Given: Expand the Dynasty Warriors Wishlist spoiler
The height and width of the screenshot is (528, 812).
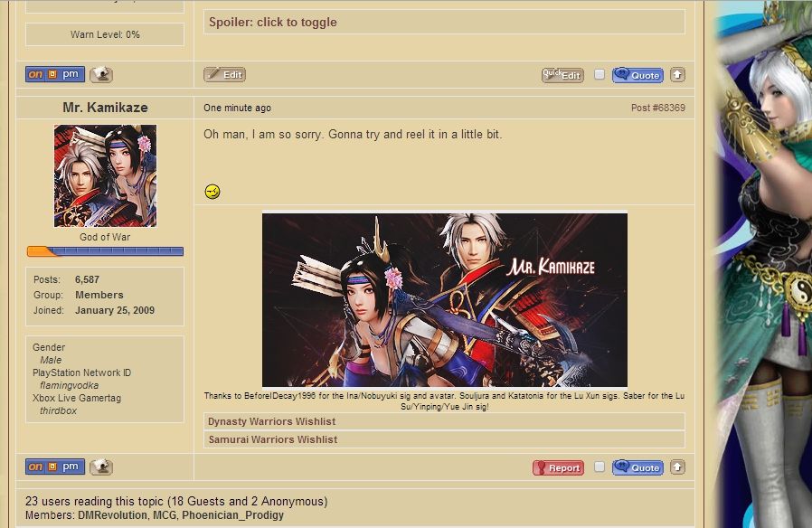Looking at the screenshot, I should [444, 421].
